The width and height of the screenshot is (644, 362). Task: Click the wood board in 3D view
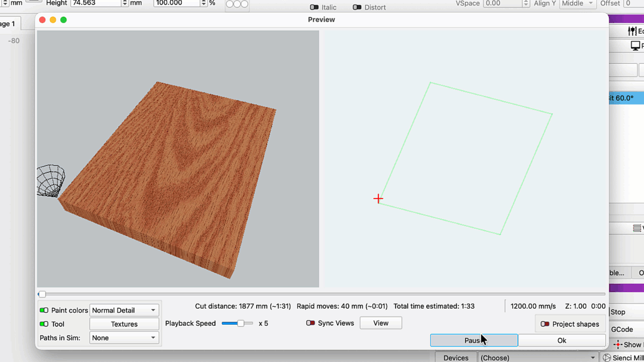(167, 179)
